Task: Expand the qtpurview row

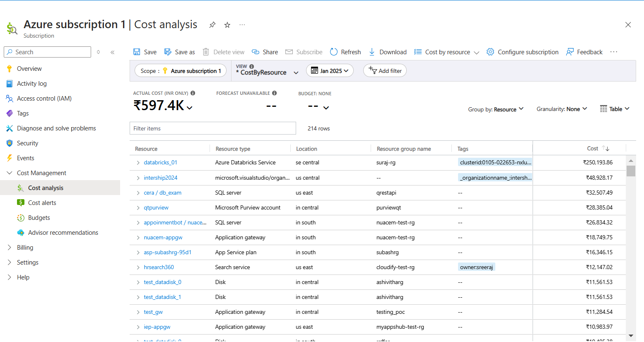Action: pyautogui.click(x=138, y=207)
